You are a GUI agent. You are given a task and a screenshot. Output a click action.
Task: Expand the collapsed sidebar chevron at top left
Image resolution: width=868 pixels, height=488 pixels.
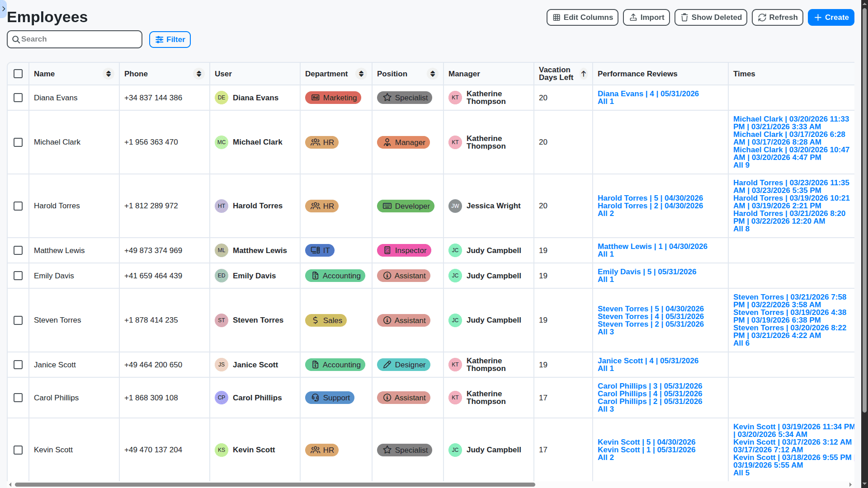coord(4,9)
